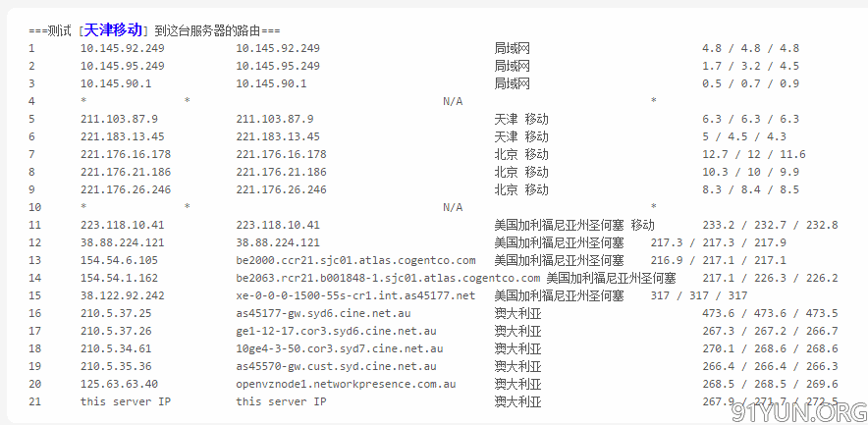This screenshot has height=425, width=868.
Task: Click hostname be2063.rcr21.b001848-1.sjc01.atlas.cogentco.com
Action: click(388, 278)
